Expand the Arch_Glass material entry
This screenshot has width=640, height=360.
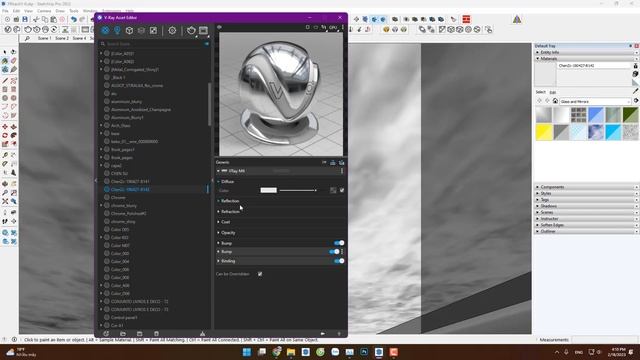pos(101,125)
